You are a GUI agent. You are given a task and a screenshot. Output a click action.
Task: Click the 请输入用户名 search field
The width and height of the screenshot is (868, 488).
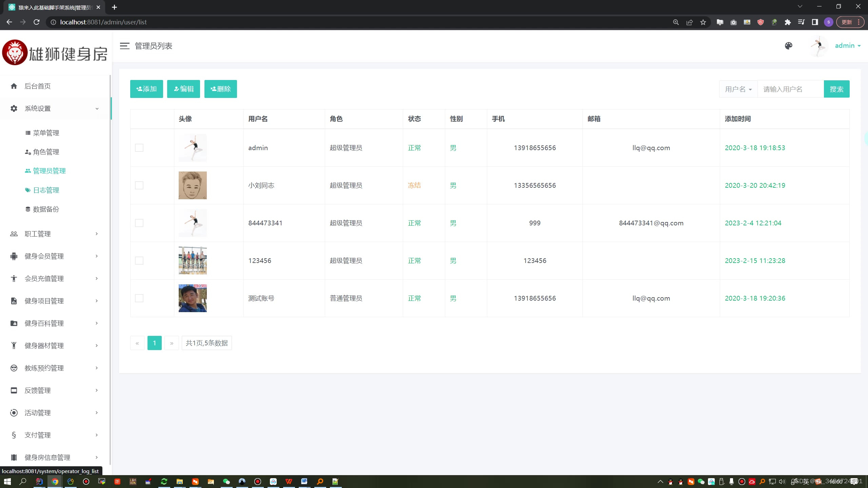[x=790, y=89]
